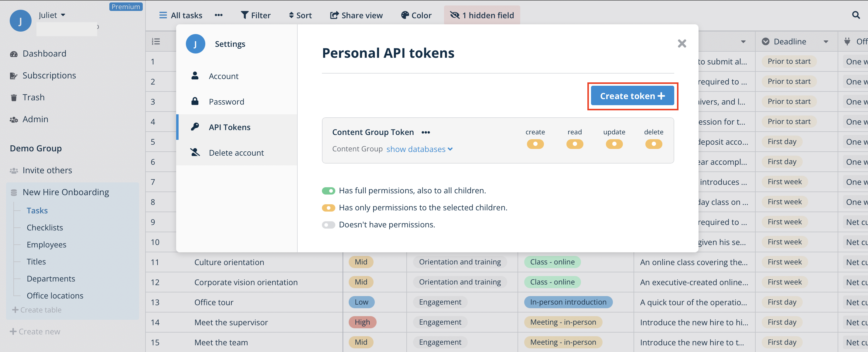Image resolution: width=868 pixels, height=352 pixels.
Task: Toggle read permission for the token
Action: click(574, 144)
